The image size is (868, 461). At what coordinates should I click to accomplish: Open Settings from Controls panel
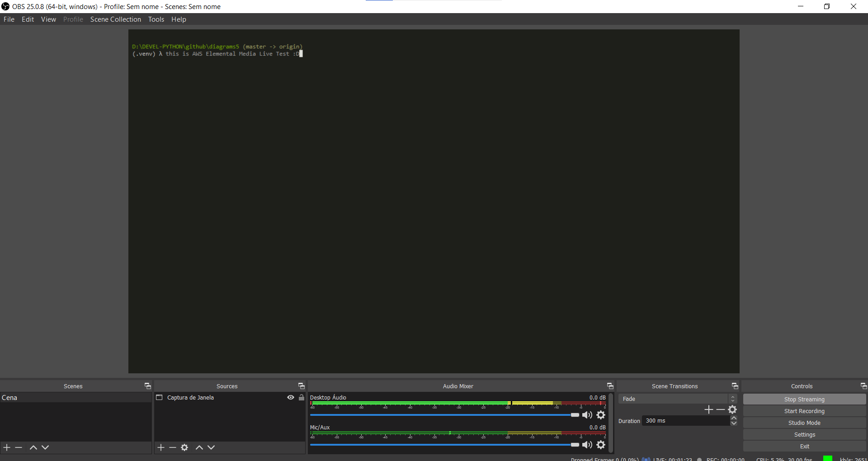804,434
